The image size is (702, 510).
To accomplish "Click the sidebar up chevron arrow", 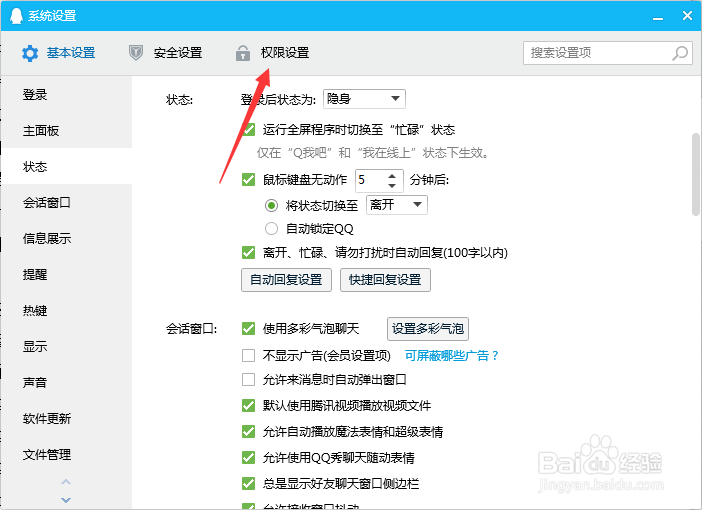I will [66, 482].
